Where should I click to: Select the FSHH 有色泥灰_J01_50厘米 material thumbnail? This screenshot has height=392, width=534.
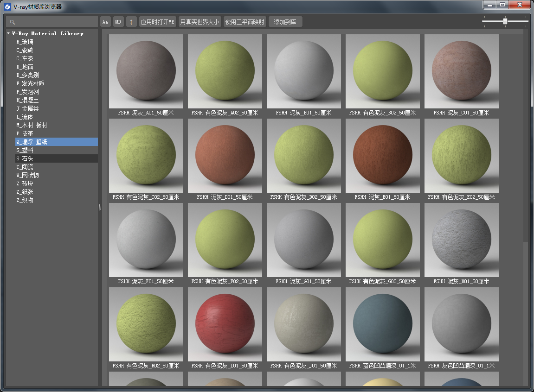coord(304,324)
